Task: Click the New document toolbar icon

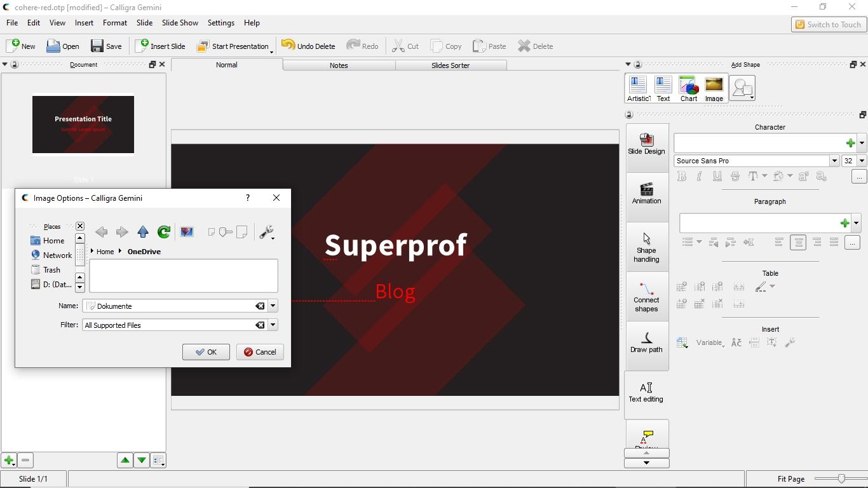Action: (21, 46)
